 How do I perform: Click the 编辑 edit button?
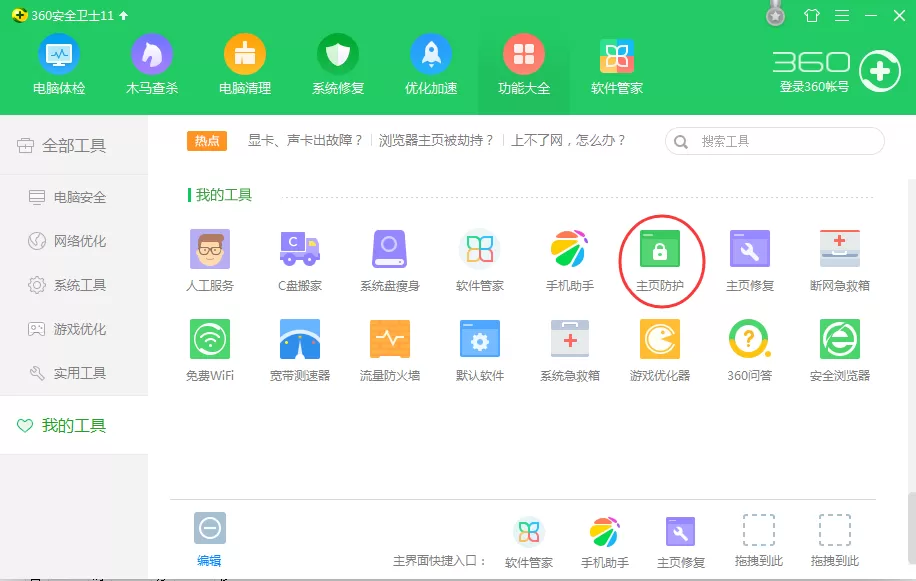tap(209, 540)
